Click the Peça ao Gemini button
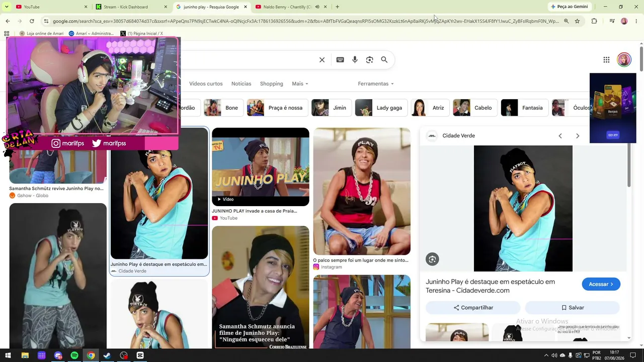644x362 pixels. click(569, 7)
